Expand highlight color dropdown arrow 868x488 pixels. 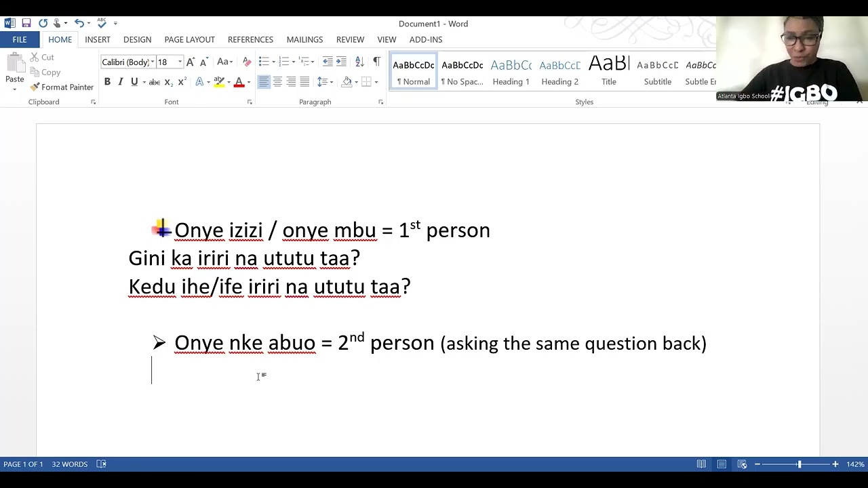229,82
